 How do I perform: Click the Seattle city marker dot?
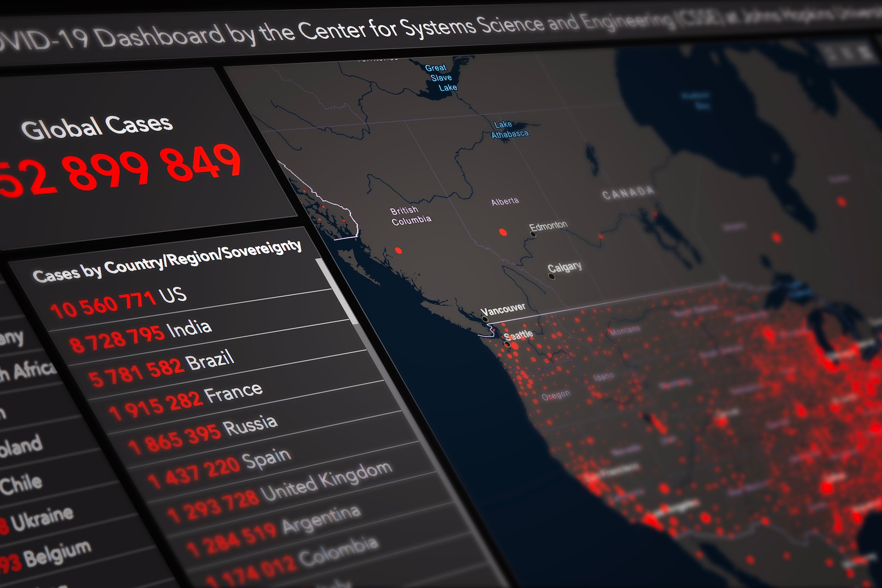point(507,344)
